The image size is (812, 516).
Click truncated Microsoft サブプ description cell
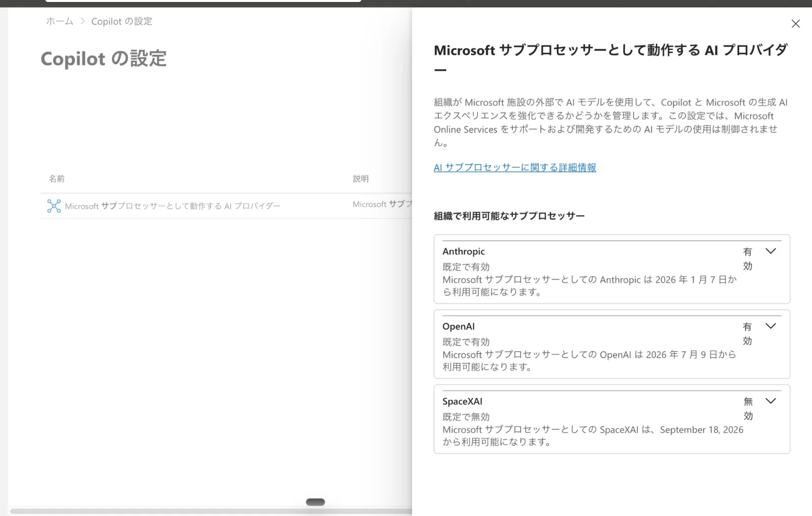point(382,204)
